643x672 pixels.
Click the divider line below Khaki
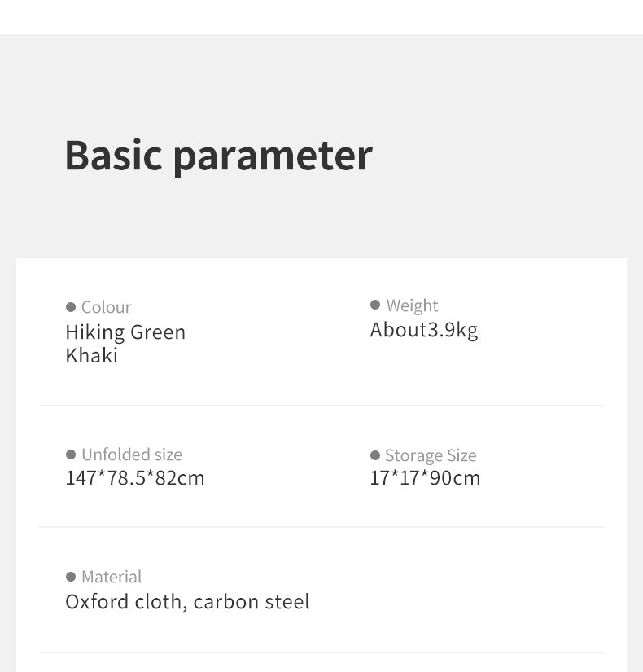pos(321,405)
